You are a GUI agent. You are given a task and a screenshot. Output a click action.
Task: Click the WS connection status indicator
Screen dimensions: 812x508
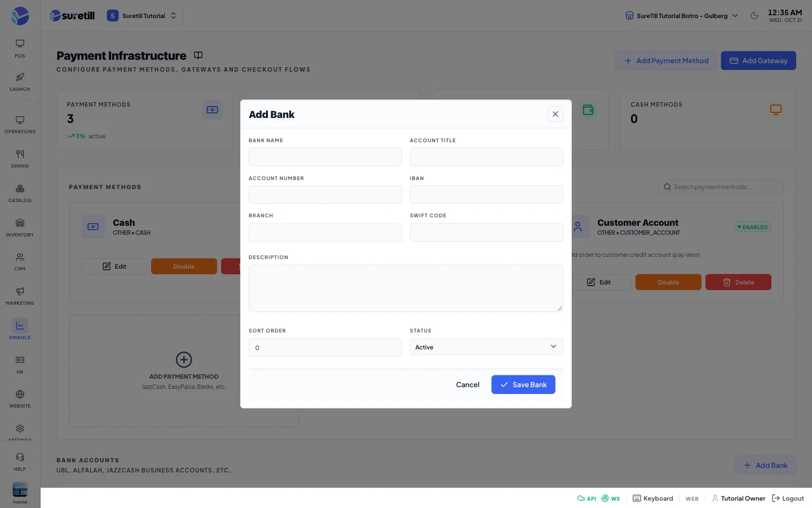pos(611,498)
